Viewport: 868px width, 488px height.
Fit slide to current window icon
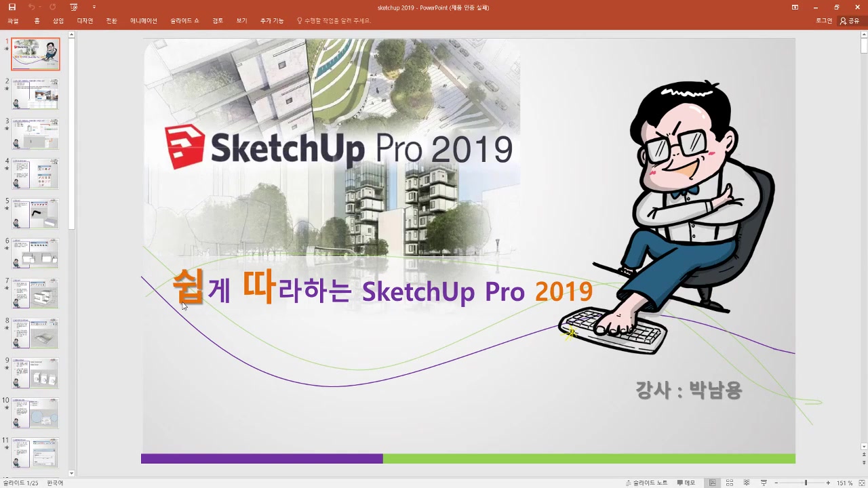point(861,483)
